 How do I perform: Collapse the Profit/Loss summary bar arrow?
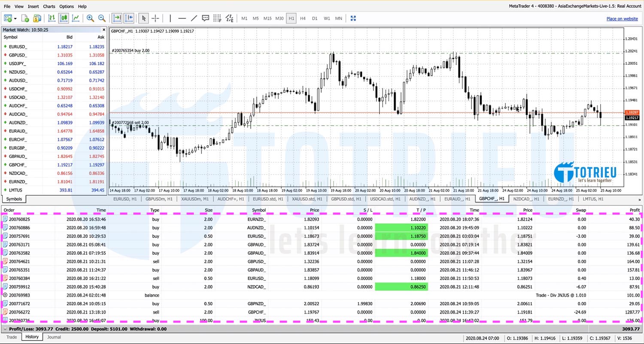tap(5, 329)
